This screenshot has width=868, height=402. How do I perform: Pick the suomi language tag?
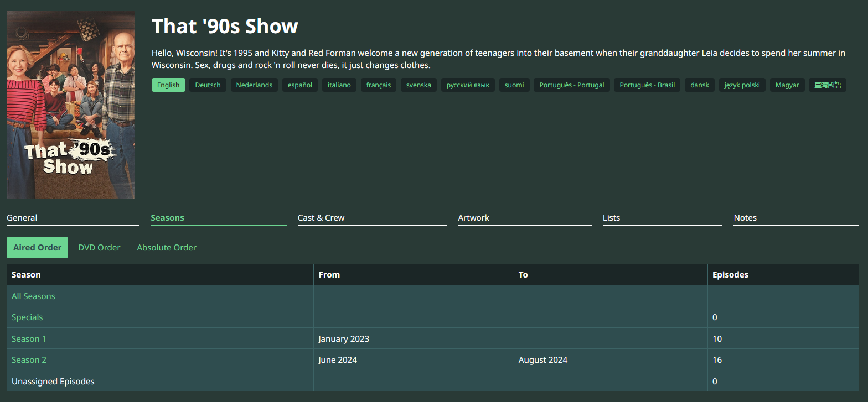[x=514, y=85]
